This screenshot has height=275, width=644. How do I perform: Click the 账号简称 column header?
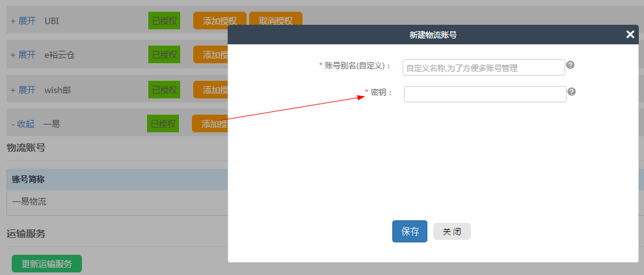(28, 180)
